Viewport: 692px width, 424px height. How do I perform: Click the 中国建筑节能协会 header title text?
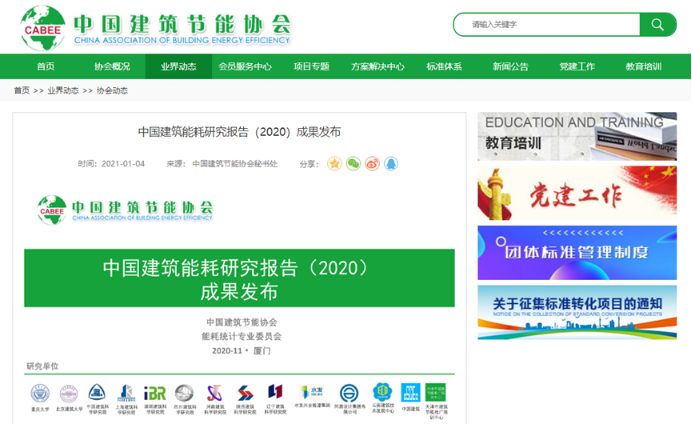click(x=182, y=24)
